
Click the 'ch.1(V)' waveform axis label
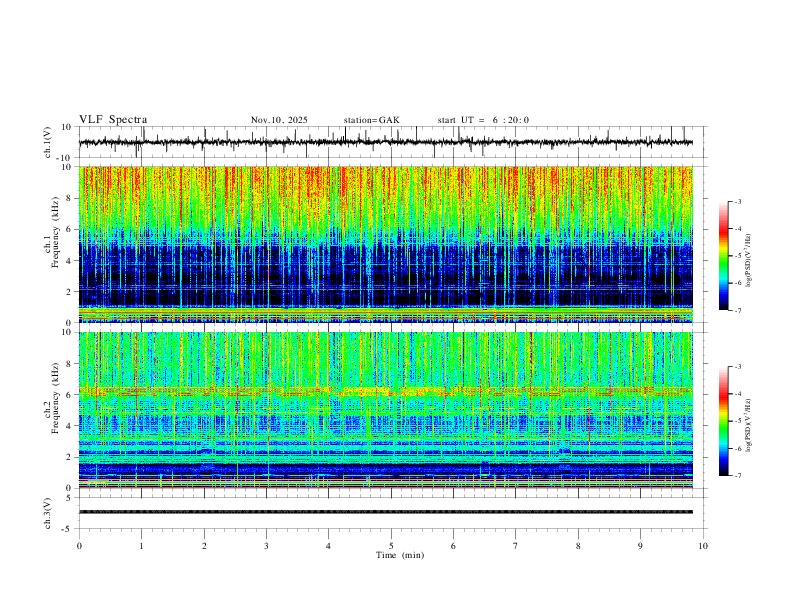(x=48, y=142)
